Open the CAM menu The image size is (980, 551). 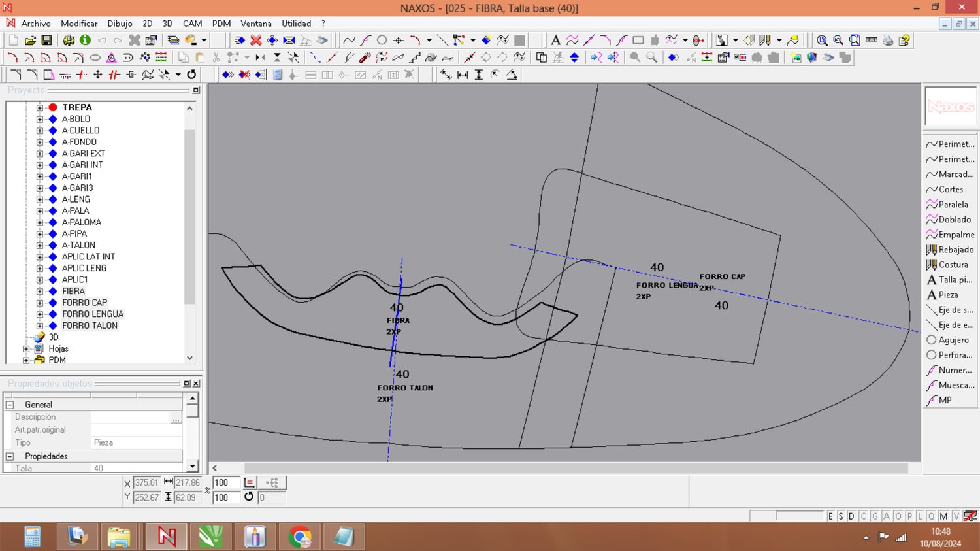tap(192, 24)
